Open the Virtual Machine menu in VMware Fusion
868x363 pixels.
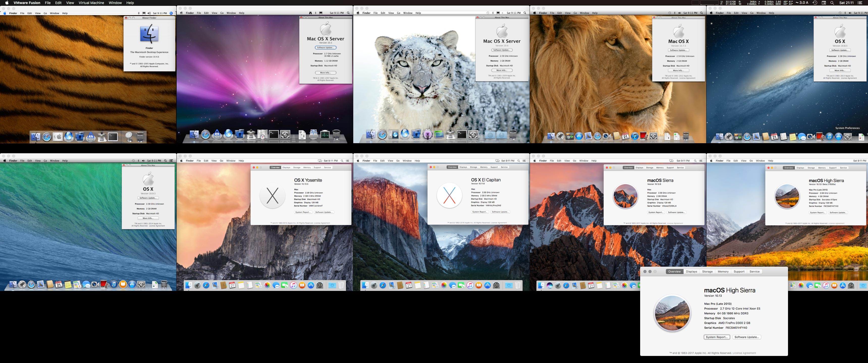[x=91, y=3]
